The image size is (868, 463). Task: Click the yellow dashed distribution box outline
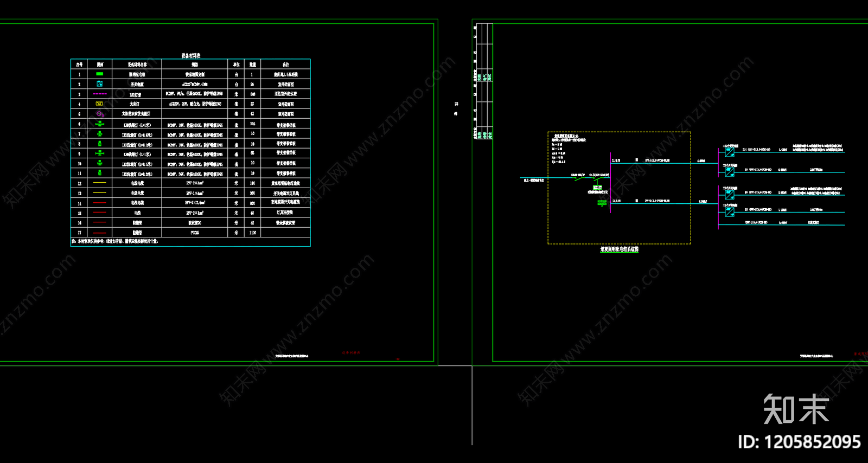tap(619, 188)
